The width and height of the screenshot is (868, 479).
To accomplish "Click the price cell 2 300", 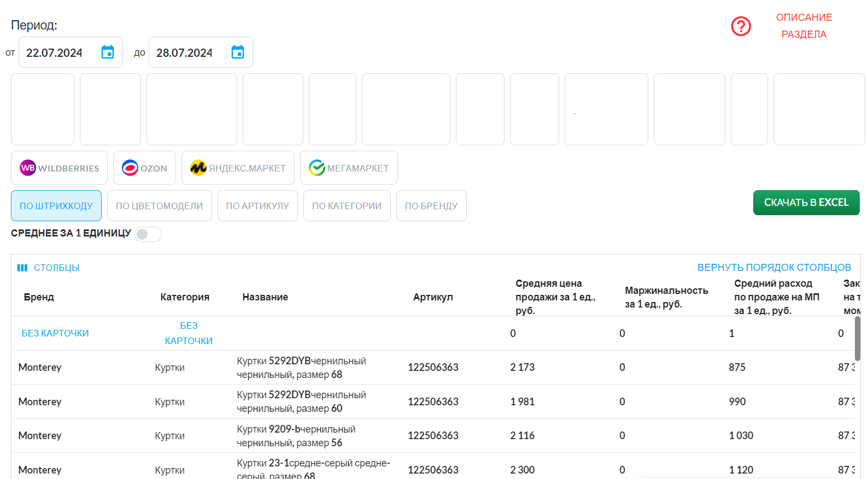I will click(x=523, y=470).
